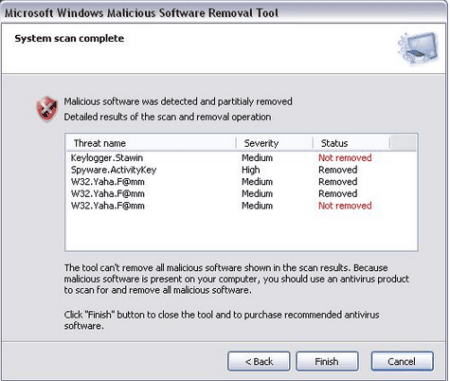Screen dimensions: 450x381
Task: Click the System scan complete heading
Action: pos(69,38)
